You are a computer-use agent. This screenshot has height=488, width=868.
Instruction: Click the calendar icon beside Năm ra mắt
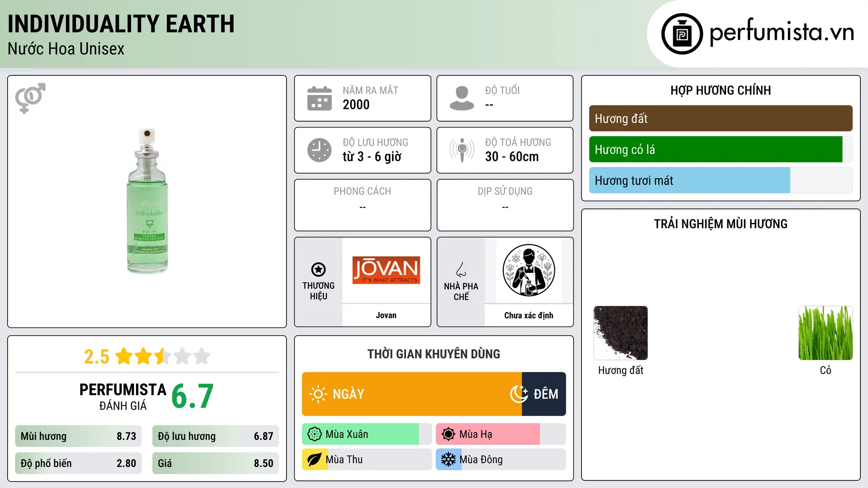320,98
